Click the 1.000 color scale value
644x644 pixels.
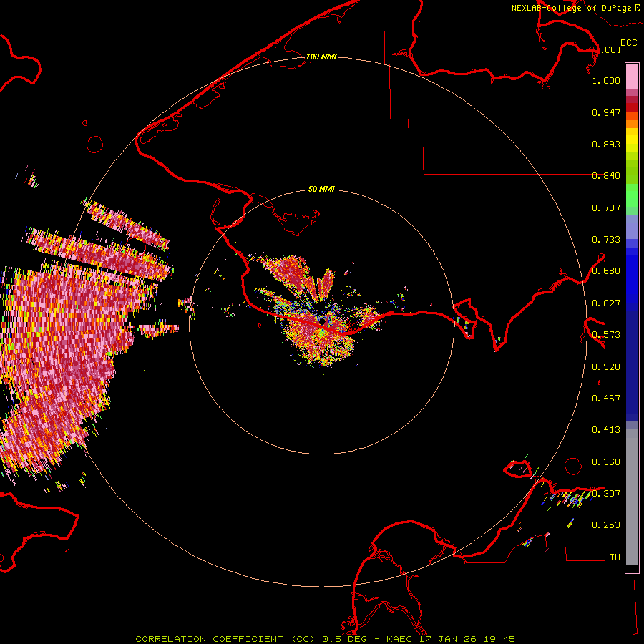point(606,80)
